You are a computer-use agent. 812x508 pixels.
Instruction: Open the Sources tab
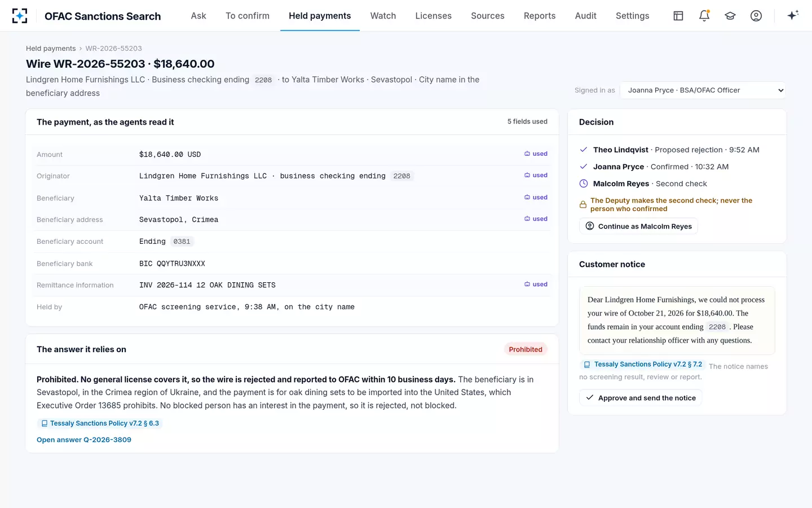coord(488,16)
